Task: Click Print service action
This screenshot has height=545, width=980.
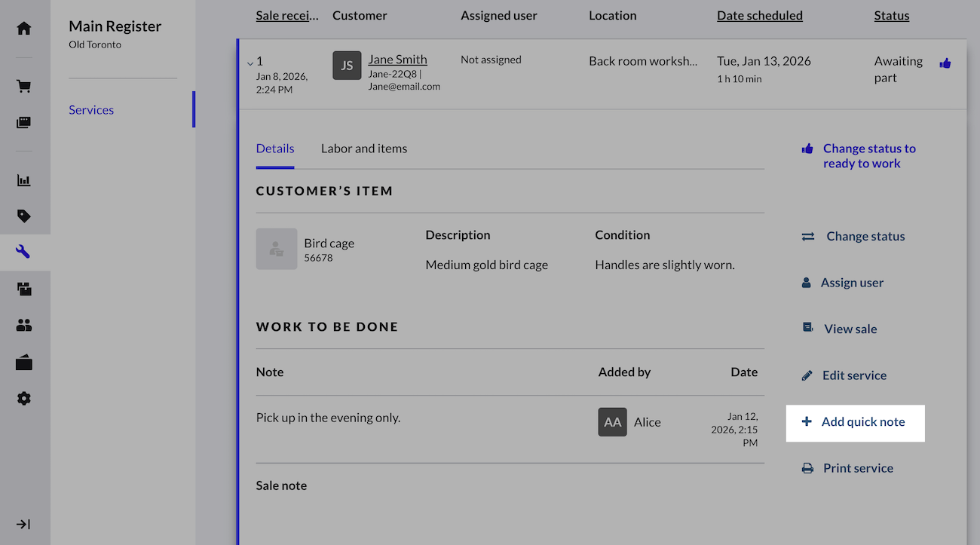Action: (857, 468)
